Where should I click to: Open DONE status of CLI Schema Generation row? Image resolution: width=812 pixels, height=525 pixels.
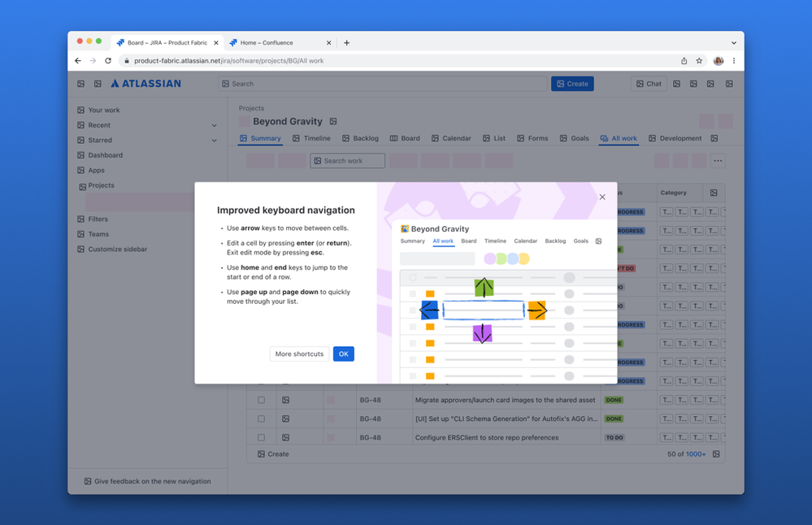614,419
